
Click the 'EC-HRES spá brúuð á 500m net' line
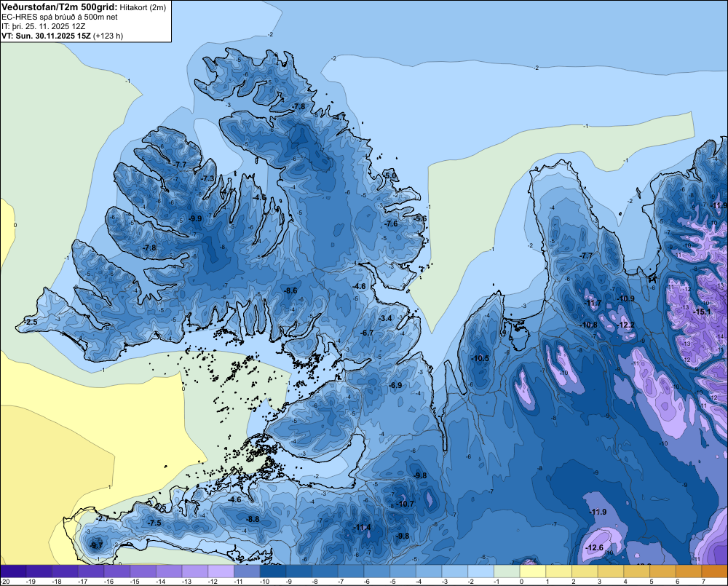click(60, 17)
